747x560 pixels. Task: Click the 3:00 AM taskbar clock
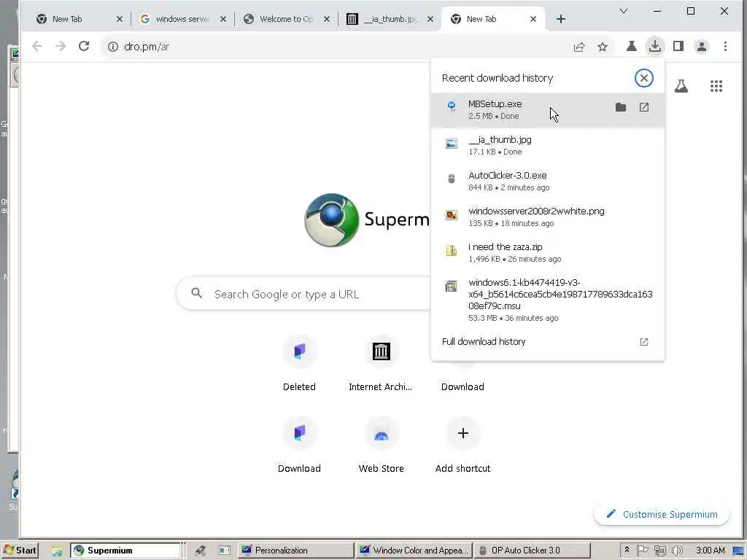pyautogui.click(x=710, y=551)
